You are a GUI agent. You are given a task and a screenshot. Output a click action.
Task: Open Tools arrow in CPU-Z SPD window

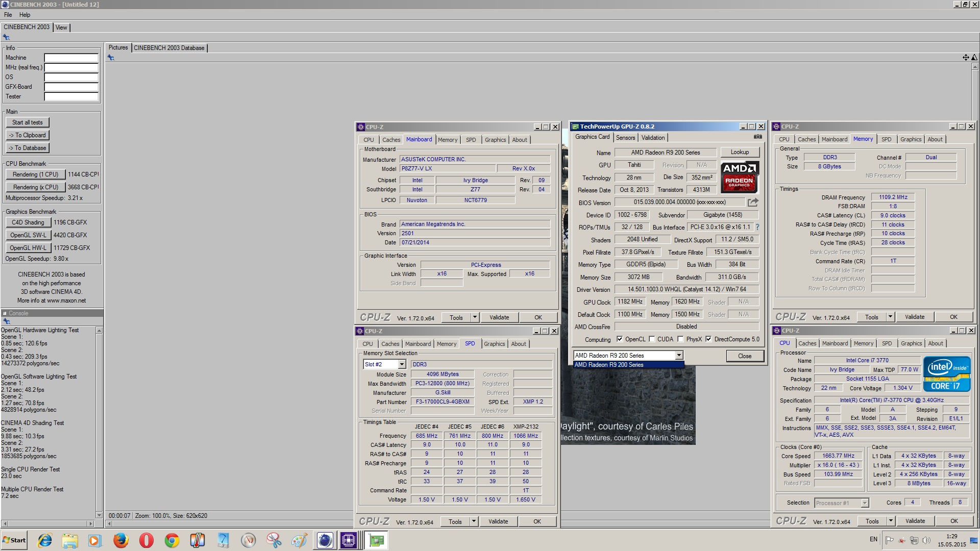click(474, 521)
